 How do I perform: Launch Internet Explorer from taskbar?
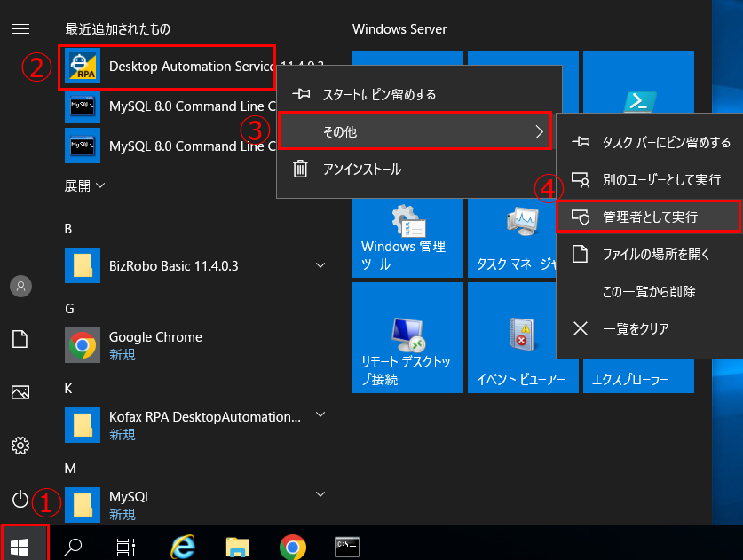pos(183,547)
